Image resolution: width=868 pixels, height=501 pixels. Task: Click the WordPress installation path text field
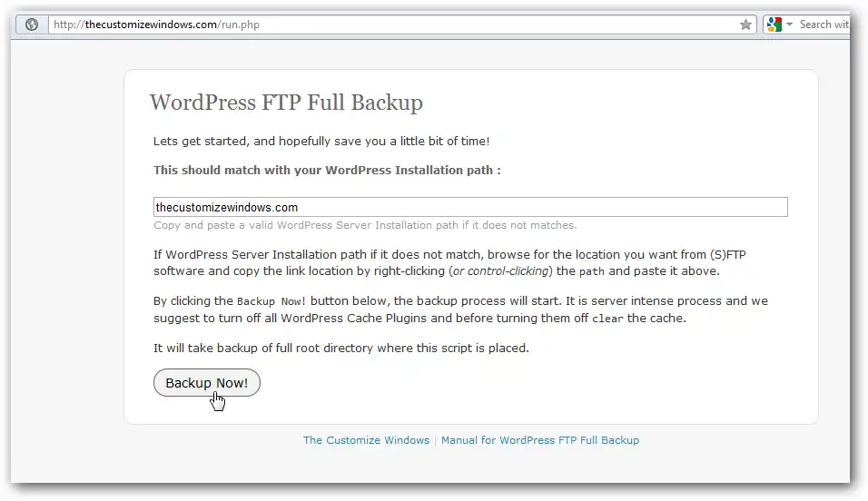(470, 207)
